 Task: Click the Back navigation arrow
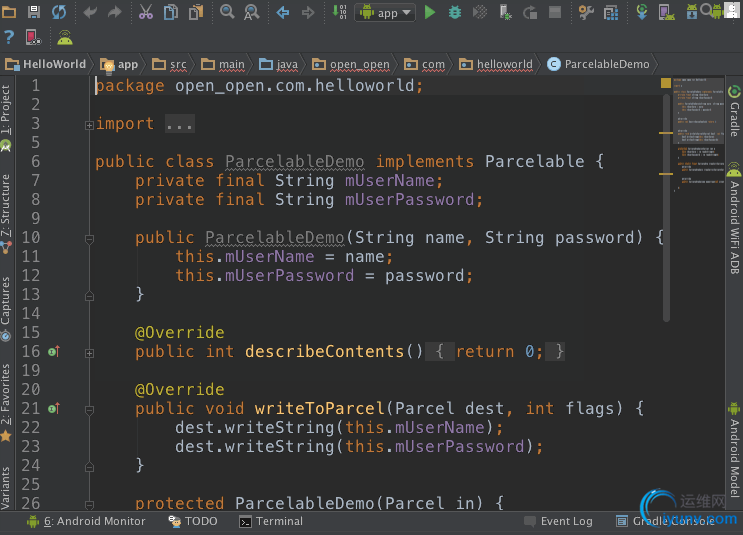click(x=283, y=13)
